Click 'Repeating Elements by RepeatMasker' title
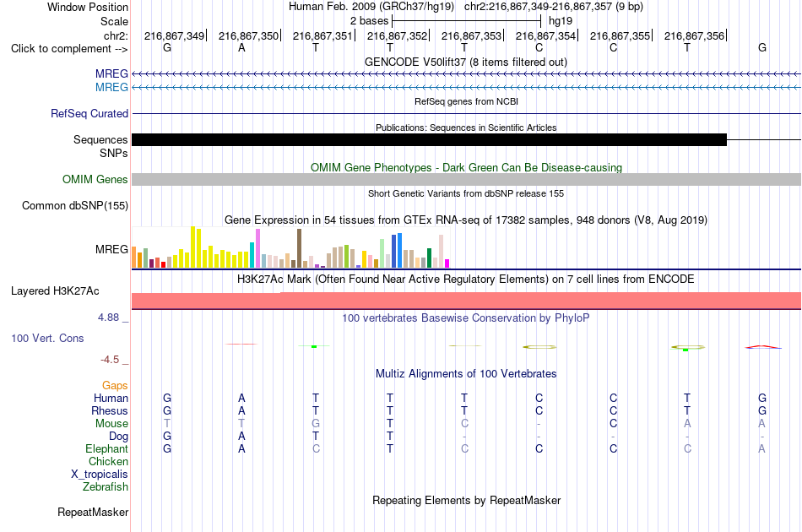This screenshot has width=802, height=532. pos(466,500)
